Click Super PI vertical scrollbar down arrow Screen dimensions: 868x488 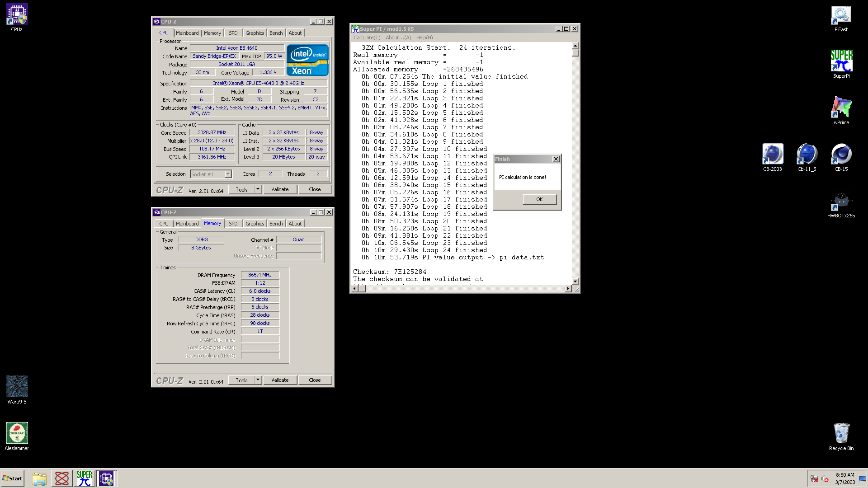click(x=575, y=282)
